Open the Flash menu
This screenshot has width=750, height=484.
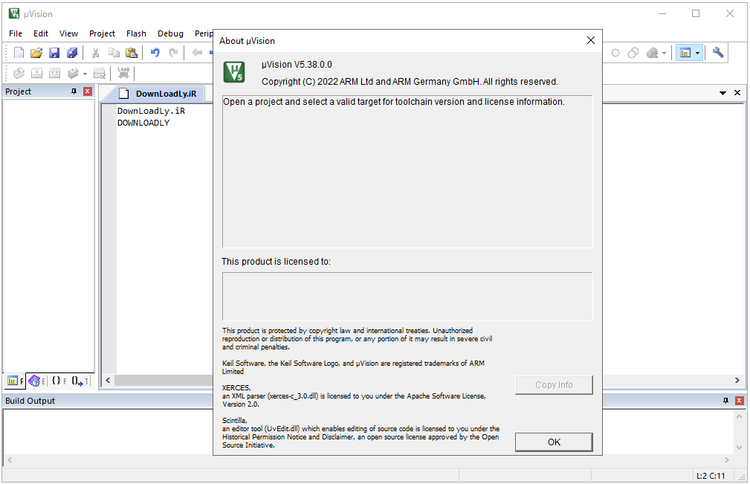tap(136, 33)
